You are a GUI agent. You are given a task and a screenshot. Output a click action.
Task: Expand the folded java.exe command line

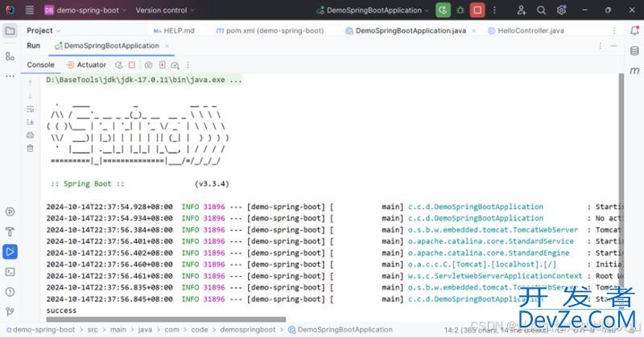pos(144,80)
